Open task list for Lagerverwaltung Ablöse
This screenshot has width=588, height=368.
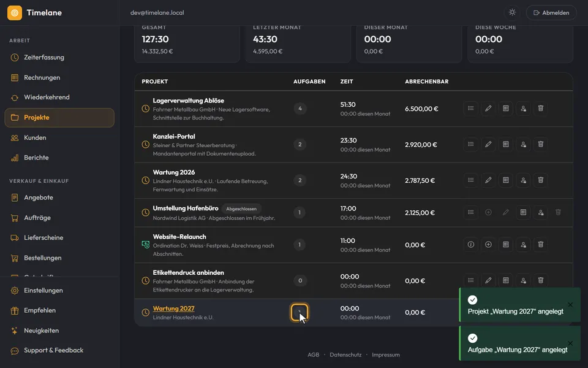[x=470, y=109]
